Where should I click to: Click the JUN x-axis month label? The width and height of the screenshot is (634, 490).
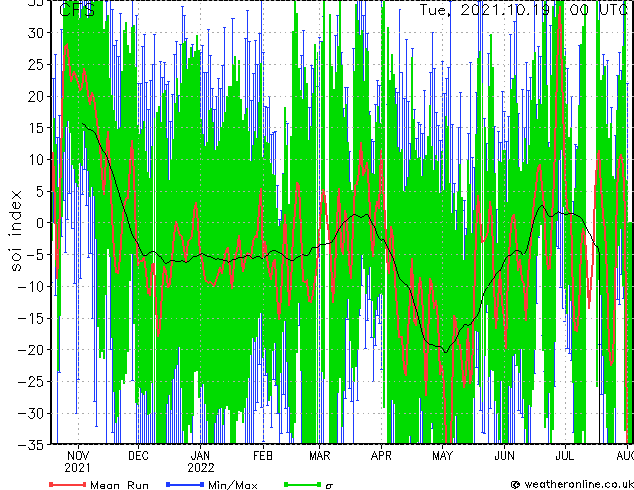pos(505,456)
